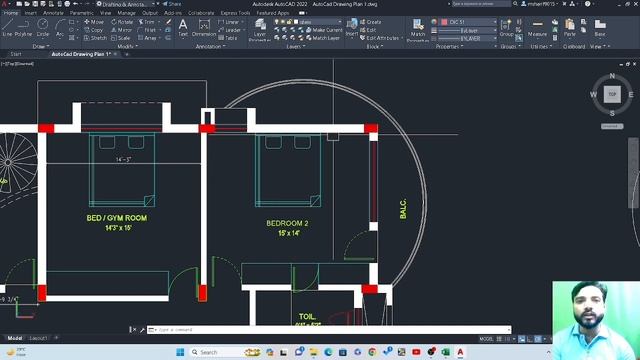
Task: Open the Express Tools ribbon tab
Action: click(x=235, y=13)
